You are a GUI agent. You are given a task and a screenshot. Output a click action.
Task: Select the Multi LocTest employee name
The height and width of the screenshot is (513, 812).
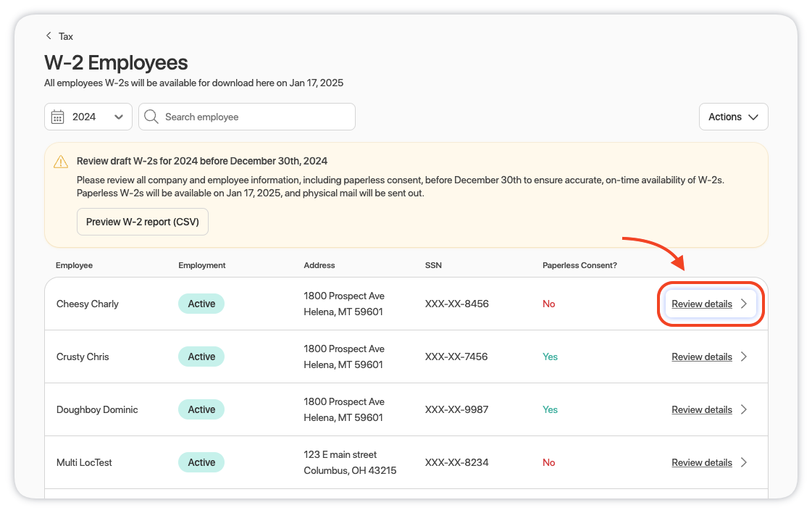tap(84, 463)
